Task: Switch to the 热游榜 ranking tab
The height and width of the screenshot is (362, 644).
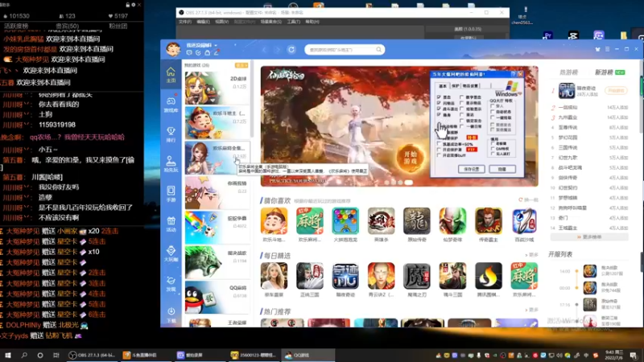Action: coord(569,72)
